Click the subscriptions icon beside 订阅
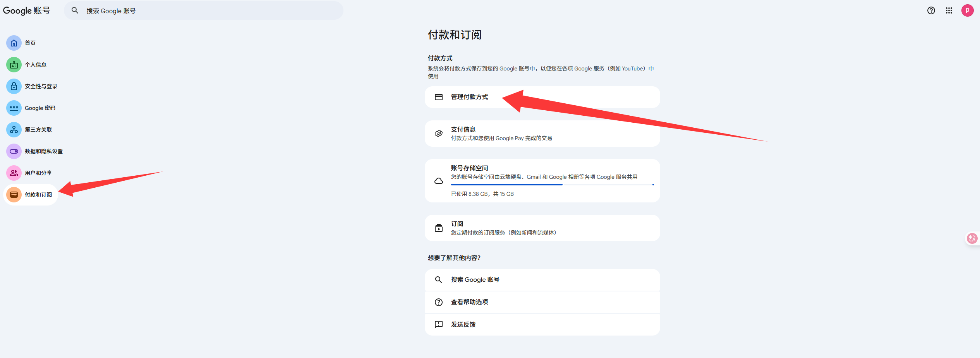The height and width of the screenshot is (358, 980). 439,228
